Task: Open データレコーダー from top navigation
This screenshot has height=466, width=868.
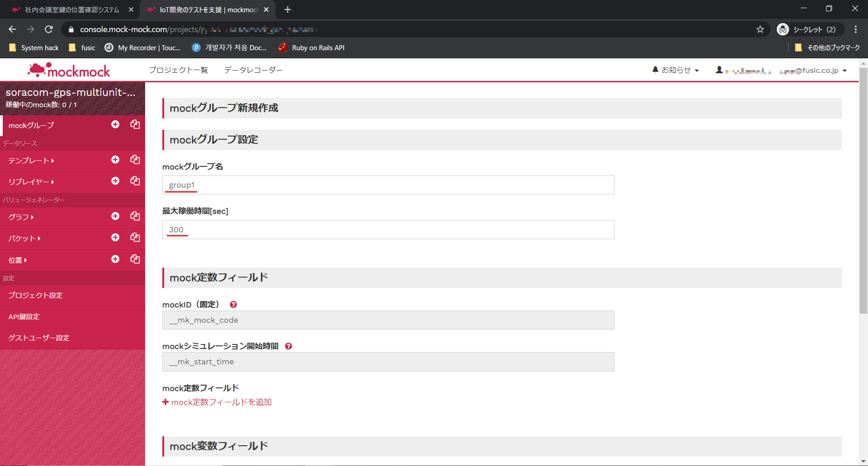Action: click(253, 70)
